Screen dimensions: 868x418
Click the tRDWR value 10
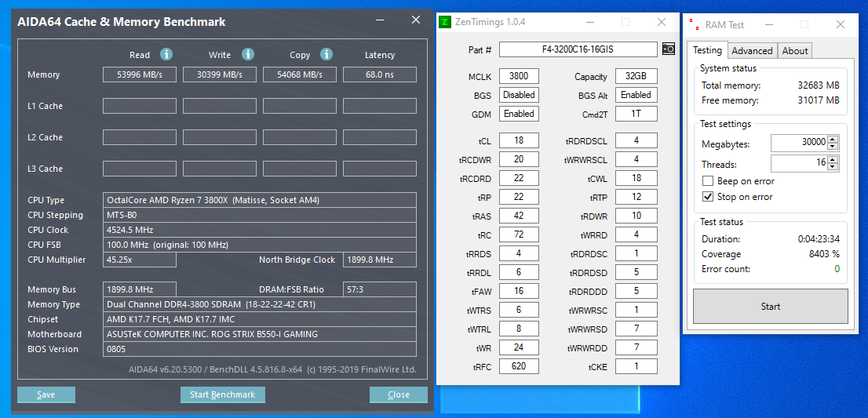click(x=636, y=216)
